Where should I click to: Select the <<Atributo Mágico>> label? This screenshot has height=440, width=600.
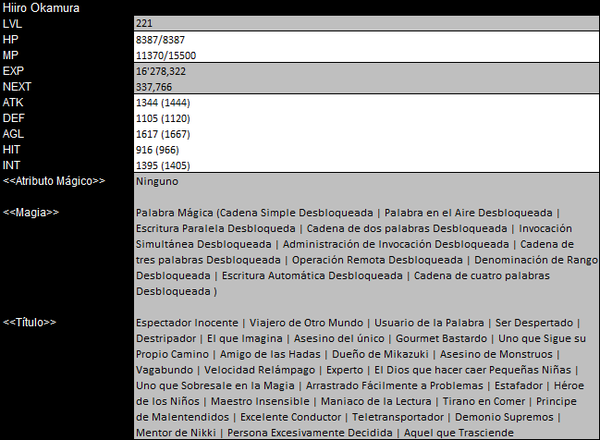point(54,181)
